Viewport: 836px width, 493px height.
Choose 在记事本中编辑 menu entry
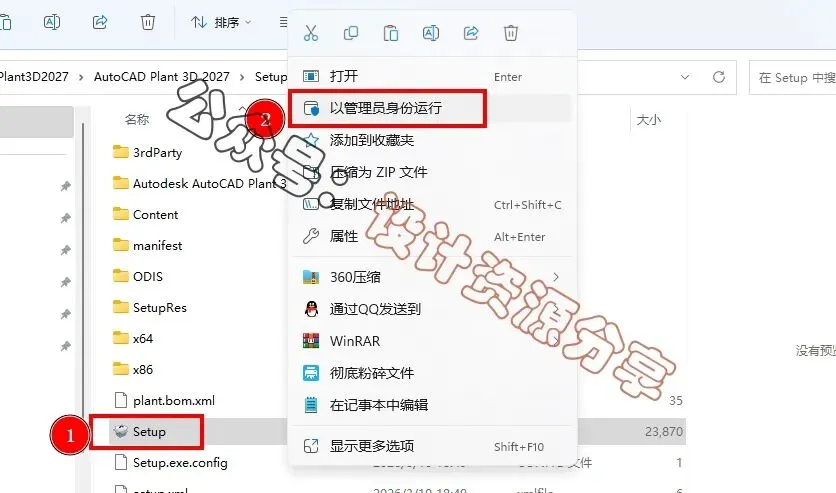click(432, 405)
